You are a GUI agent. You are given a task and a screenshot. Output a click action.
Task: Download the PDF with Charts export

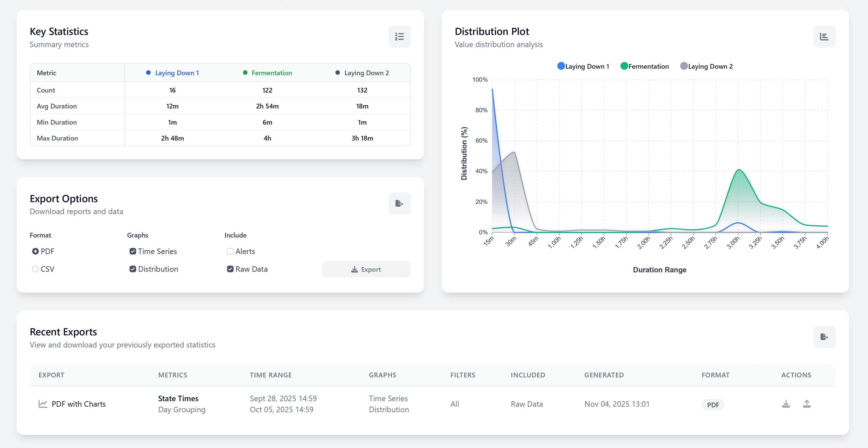pyautogui.click(x=786, y=404)
